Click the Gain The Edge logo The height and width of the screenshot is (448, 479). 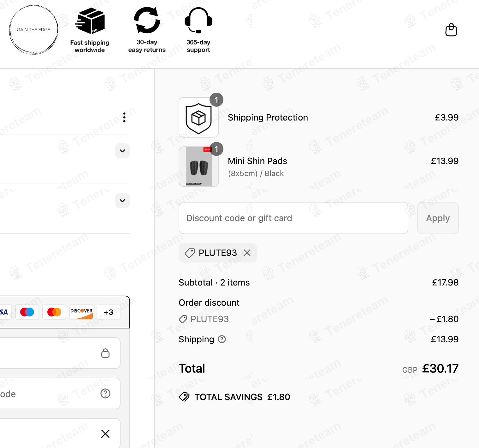tap(33, 30)
